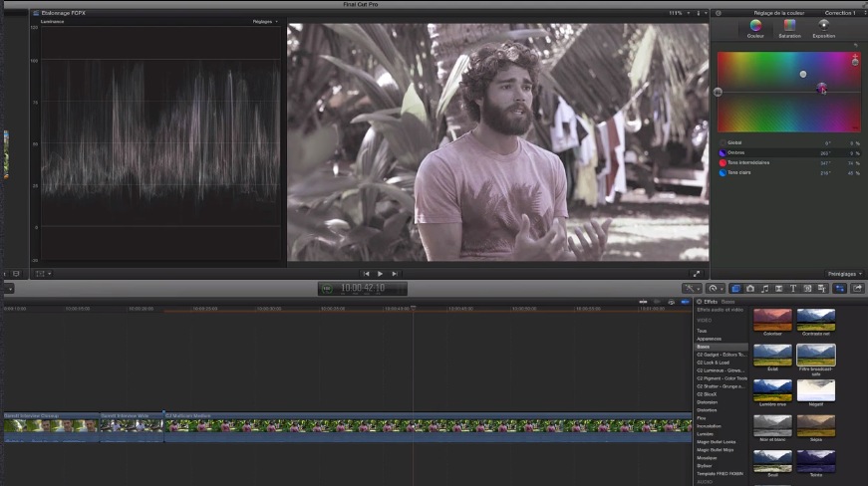Select the Tons intermédiaires row
868x486 pixels.
coord(789,162)
